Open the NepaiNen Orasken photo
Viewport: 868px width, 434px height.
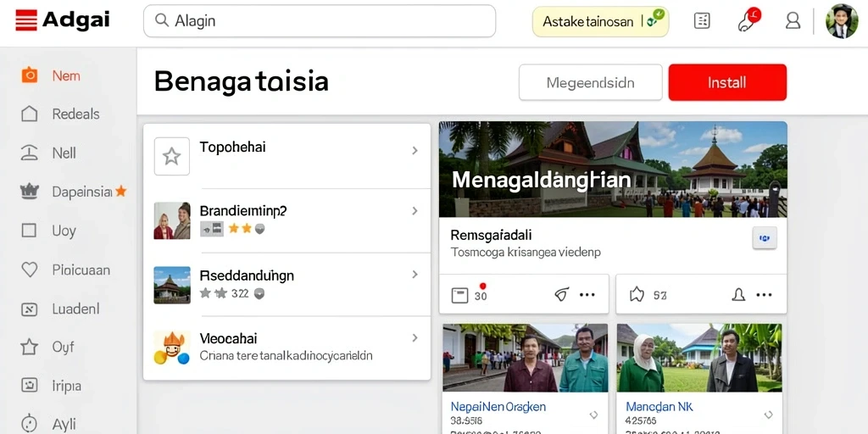[x=526, y=358]
